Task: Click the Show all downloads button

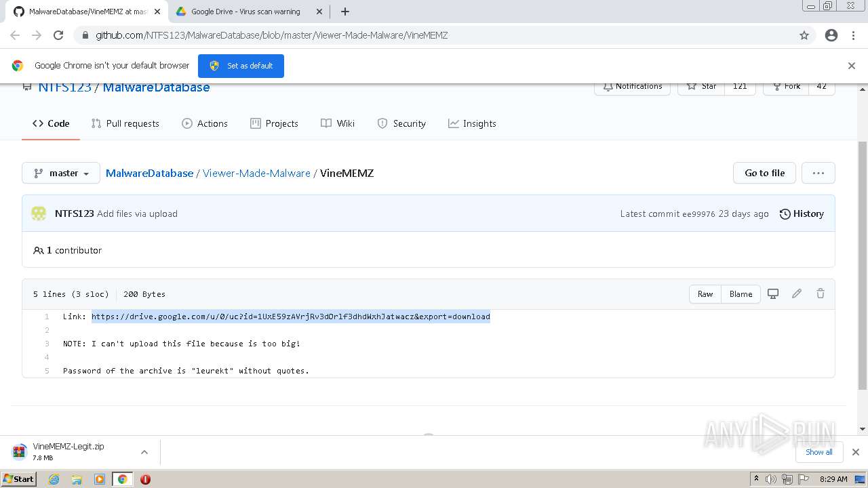Action: [818, 452]
